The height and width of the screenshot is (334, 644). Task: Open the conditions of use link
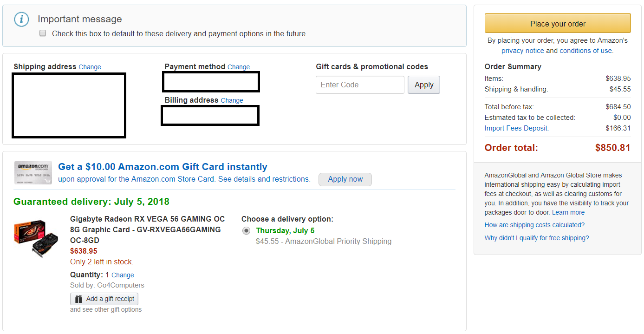585,51
